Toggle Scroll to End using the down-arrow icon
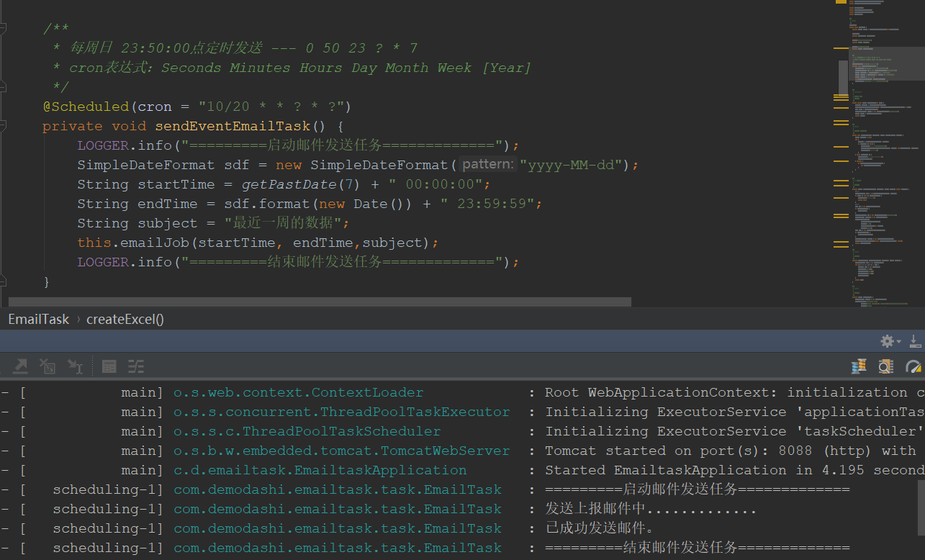Viewport: 925px width, 560px height. (x=915, y=340)
